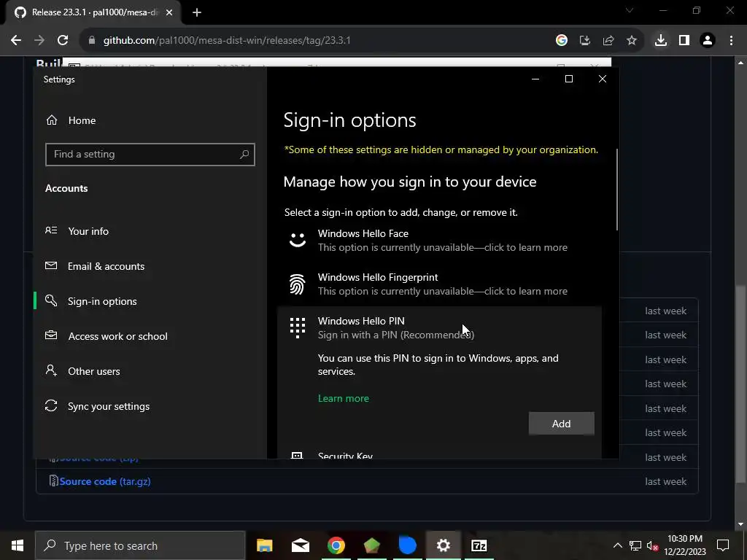Expand the Windows Hello Fingerprint option
This screenshot has height=560, width=747.
coord(439,284)
